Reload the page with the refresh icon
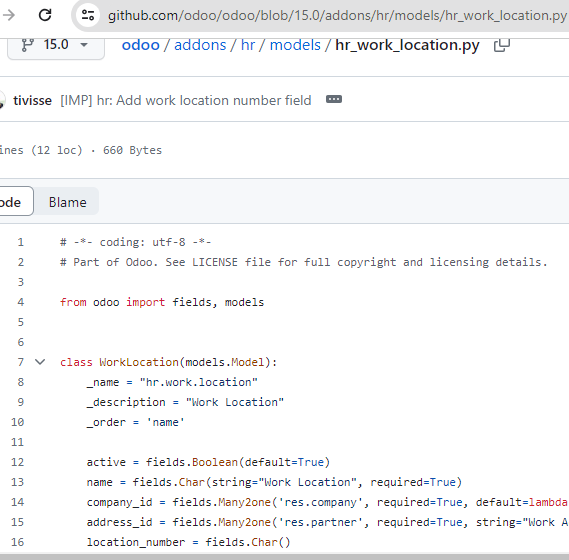 tap(45, 15)
